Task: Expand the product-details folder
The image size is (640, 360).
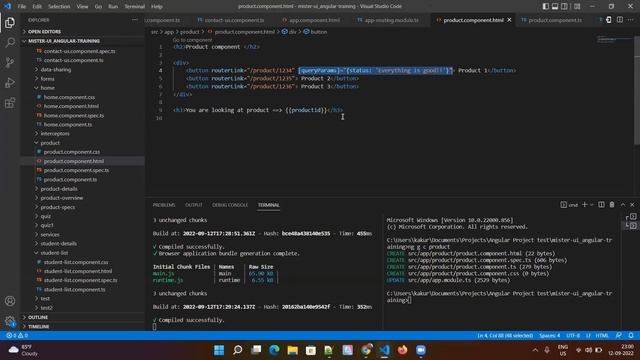Action: [x=59, y=189]
